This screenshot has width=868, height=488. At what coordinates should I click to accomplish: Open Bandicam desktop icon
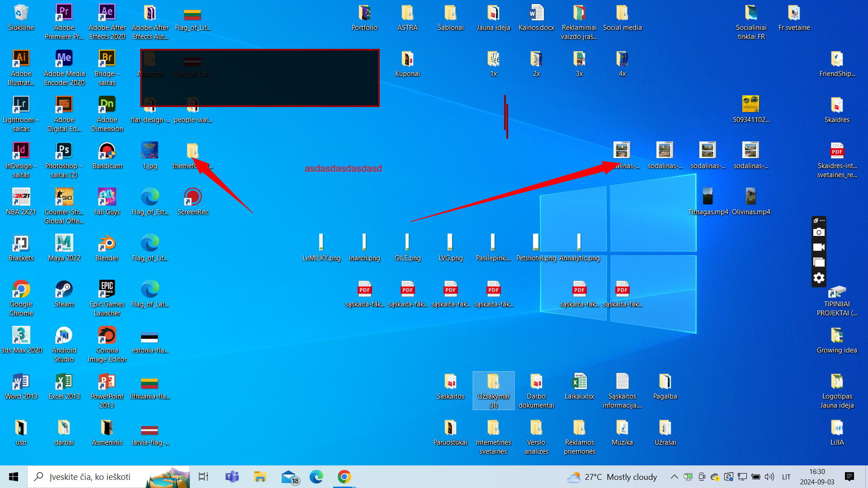107,151
